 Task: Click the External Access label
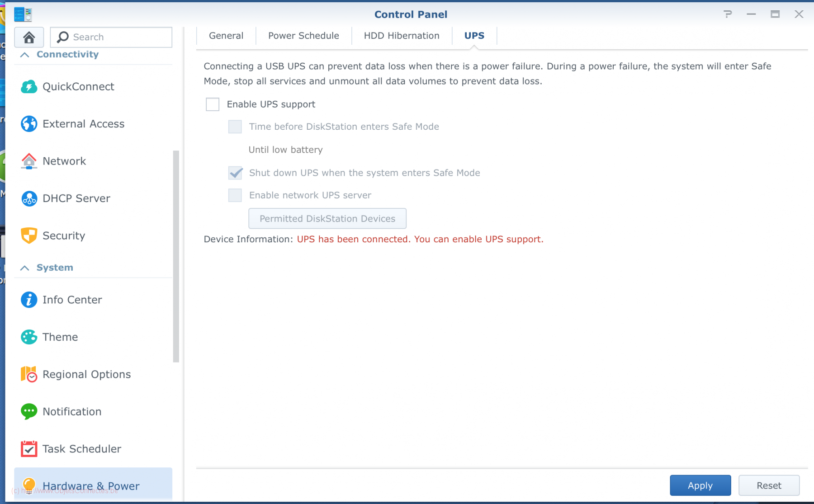click(x=84, y=124)
